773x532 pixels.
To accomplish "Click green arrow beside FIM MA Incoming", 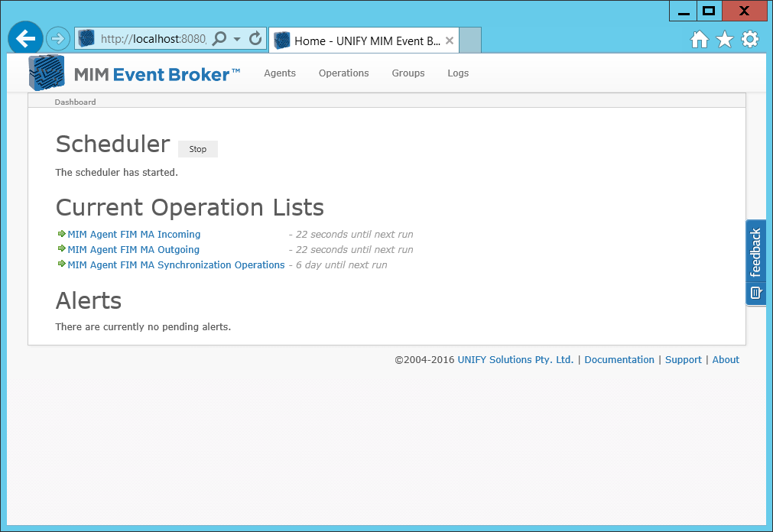I will point(62,233).
